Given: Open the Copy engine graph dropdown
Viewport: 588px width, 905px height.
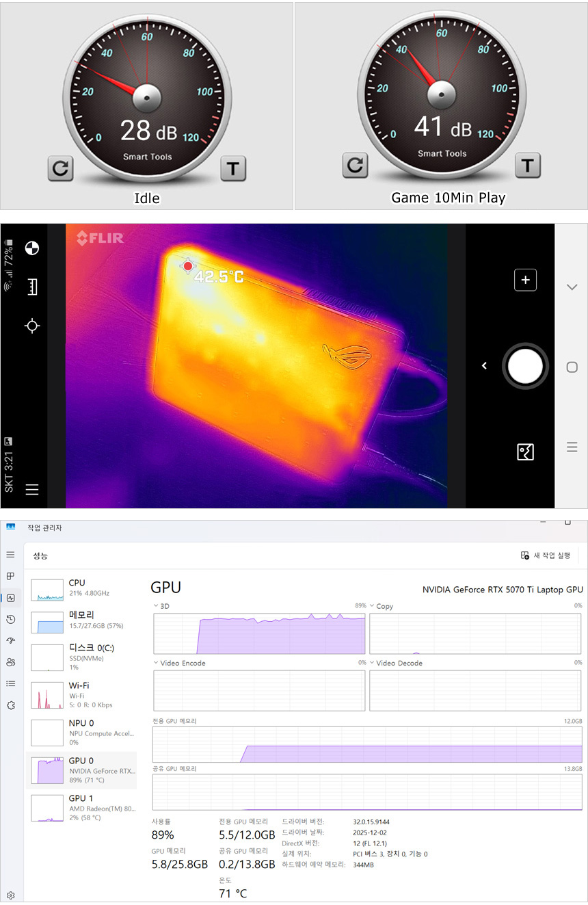Looking at the screenshot, I should [372, 606].
